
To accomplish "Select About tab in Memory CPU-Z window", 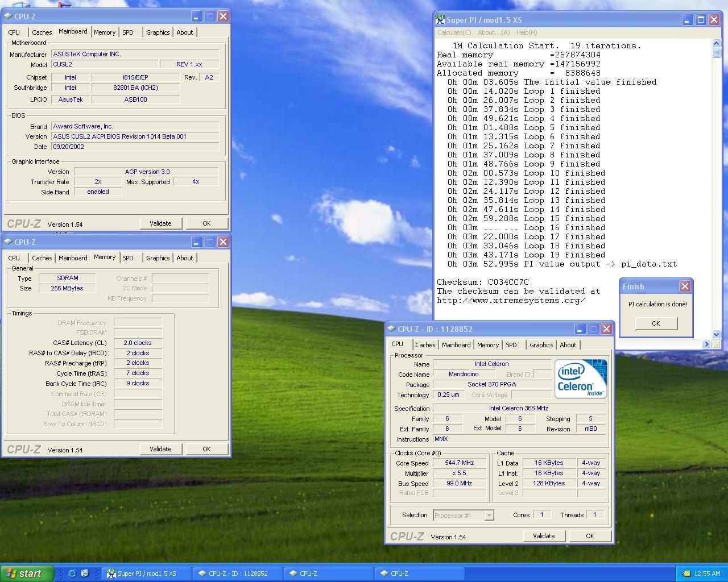I will pyautogui.click(x=184, y=258).
